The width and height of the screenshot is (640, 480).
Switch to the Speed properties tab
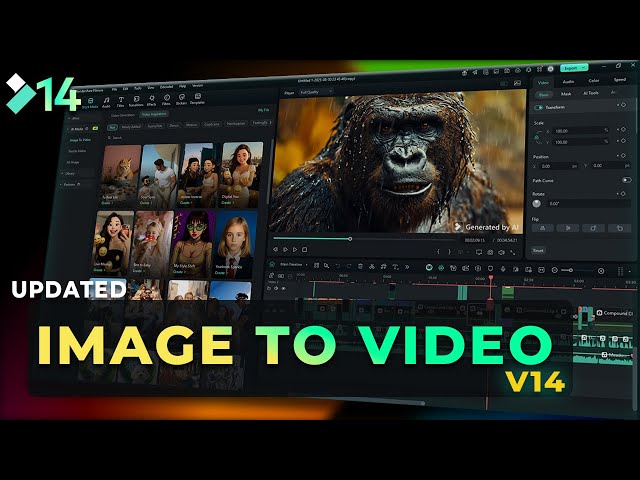(620, 80)
